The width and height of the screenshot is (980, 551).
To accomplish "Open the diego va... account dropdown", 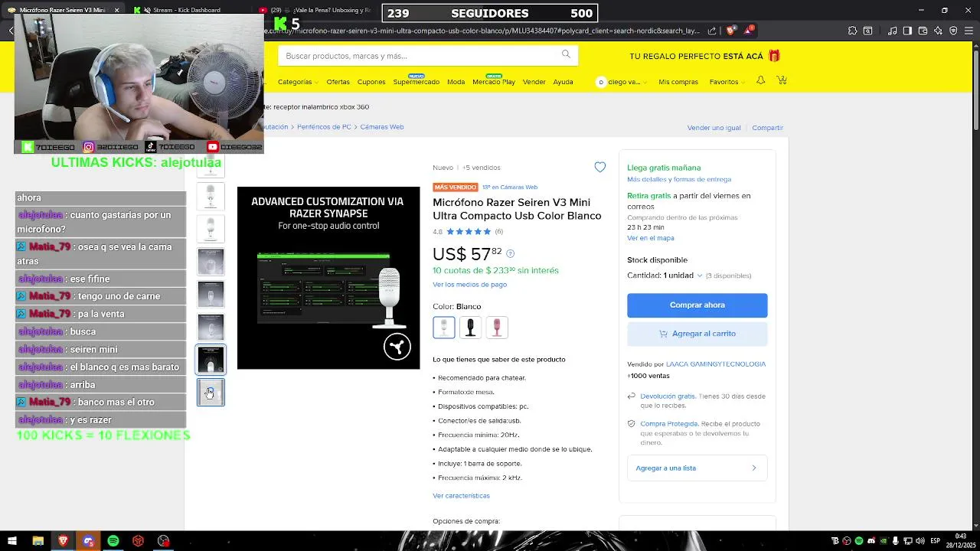I will 622,82.
